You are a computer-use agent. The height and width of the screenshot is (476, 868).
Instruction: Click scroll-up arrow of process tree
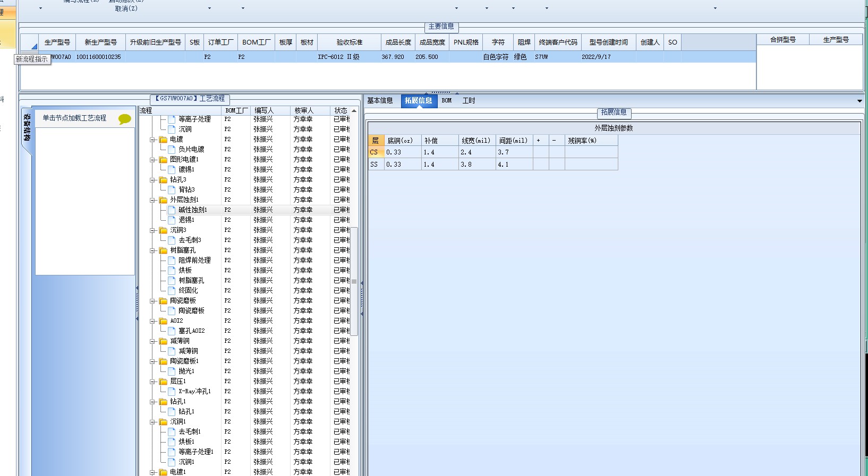(x=354, y=110)
